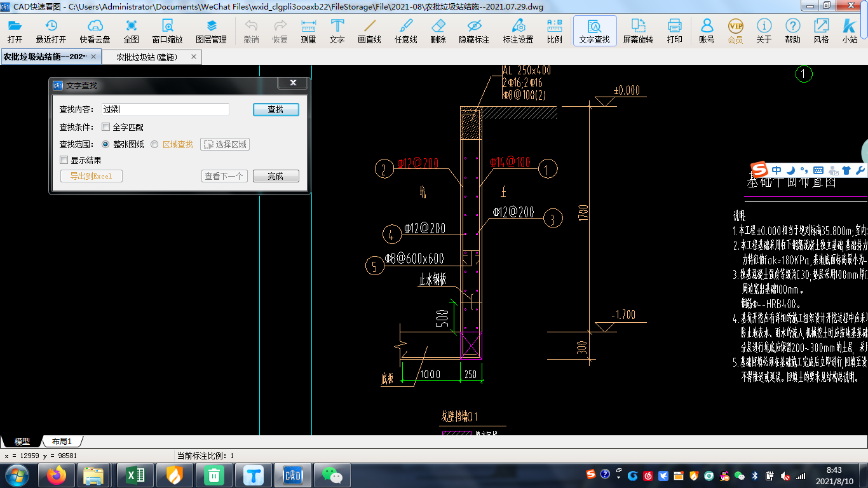868x488 pixels.
Task: Click the 小站 K icon
Action: pyautogui.click(x=850, y=31)
